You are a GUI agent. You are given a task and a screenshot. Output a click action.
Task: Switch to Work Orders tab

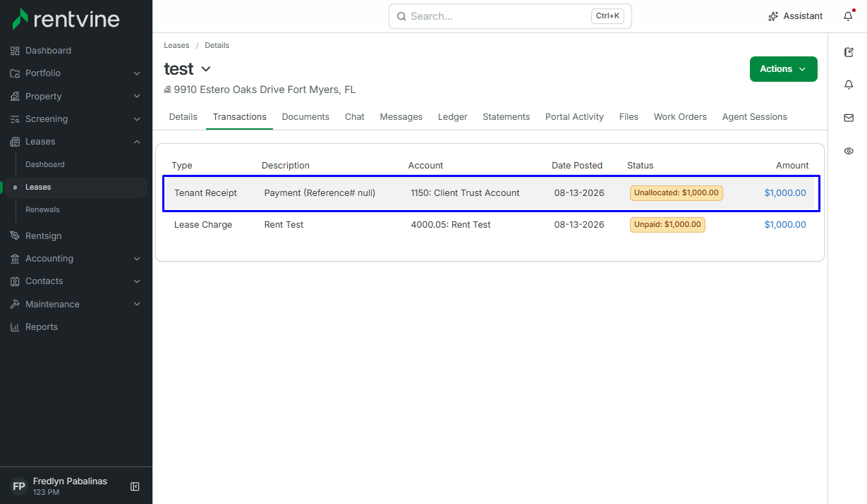tap(680, 117)
